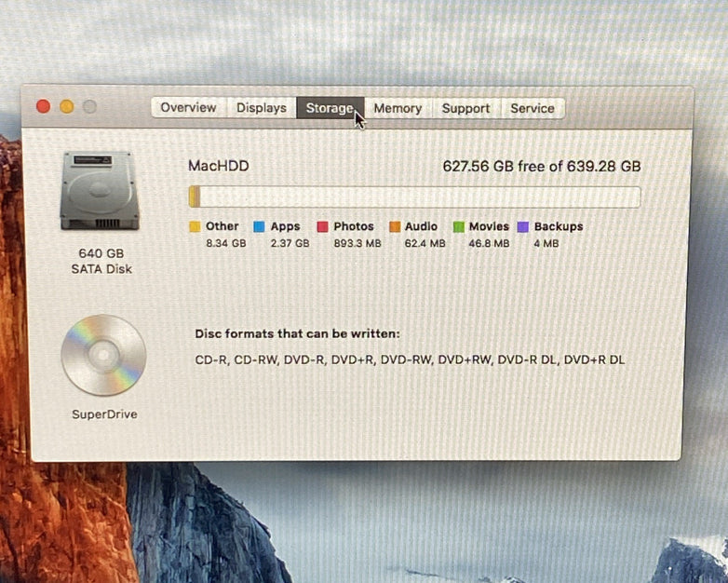Image resolution: width=728 pixels, height=583 pixels.
Task: Open the Support tab
Action: (x=466, y=108)
